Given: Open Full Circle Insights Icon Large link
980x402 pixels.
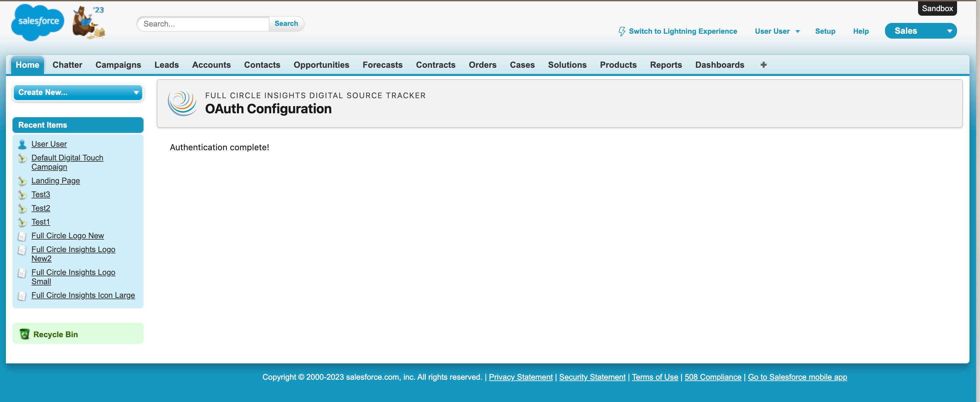Looking at the screenshot, I should point(83,295).
